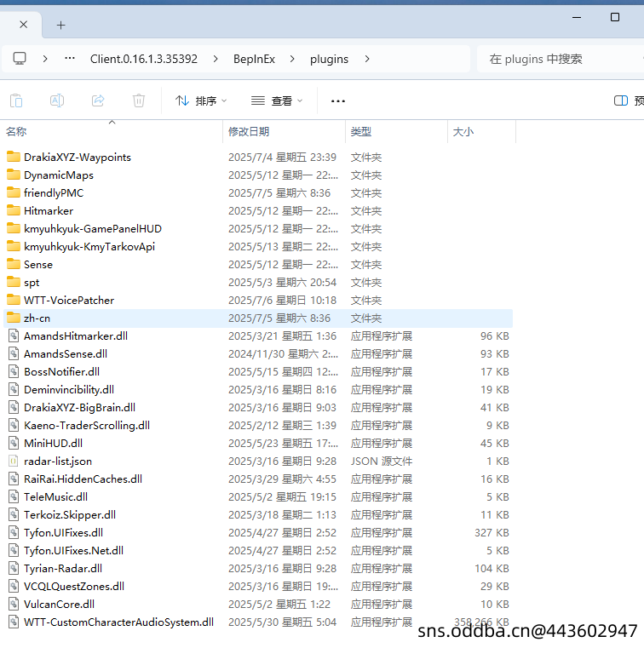Select the MiniHUD.dll file icon
This screenshot has height=648, width=644.
click(14, 443)
